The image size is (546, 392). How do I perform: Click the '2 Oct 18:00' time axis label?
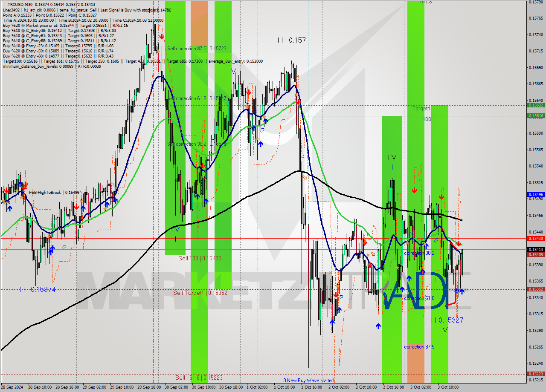pos(394,387)
